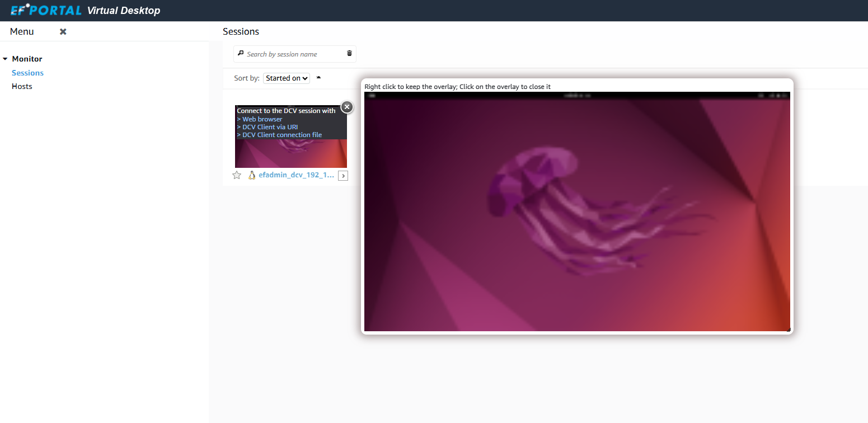Connect using DCV Client via URI
Image resolution: width=868 pixels, height=423 pixels.
coord(270,127)
